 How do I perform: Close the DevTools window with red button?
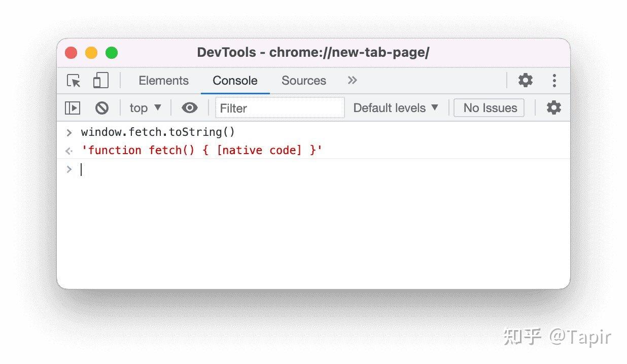[x=71, y=53]
